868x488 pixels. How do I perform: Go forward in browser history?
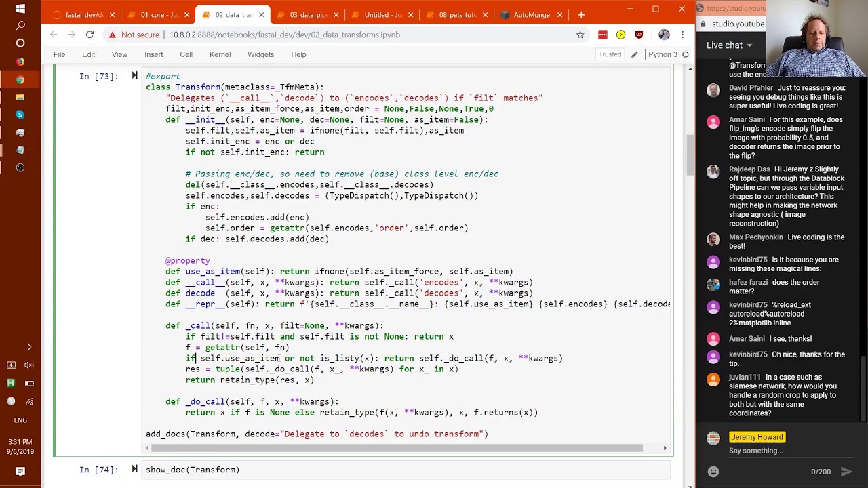(x=72, y=35)
